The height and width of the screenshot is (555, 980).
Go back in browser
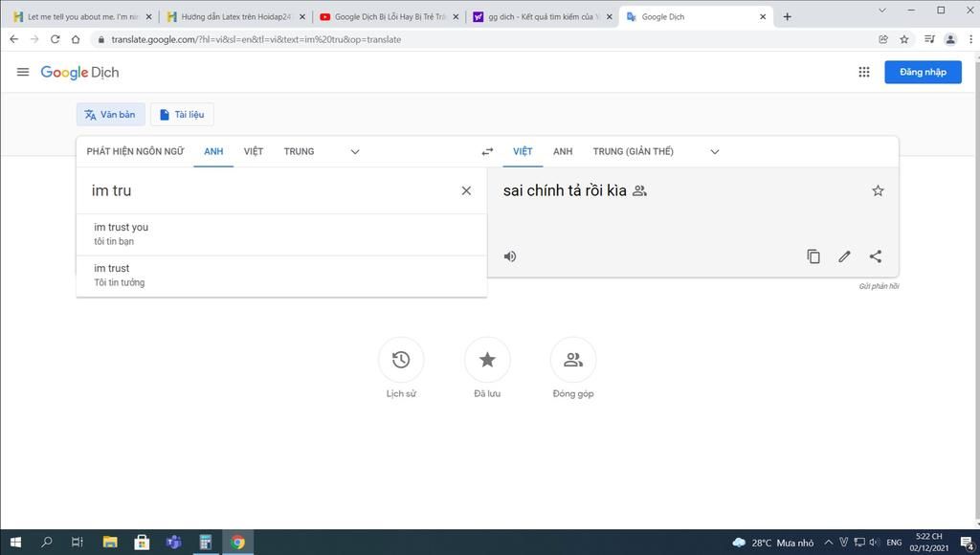(x=13, y=39)
